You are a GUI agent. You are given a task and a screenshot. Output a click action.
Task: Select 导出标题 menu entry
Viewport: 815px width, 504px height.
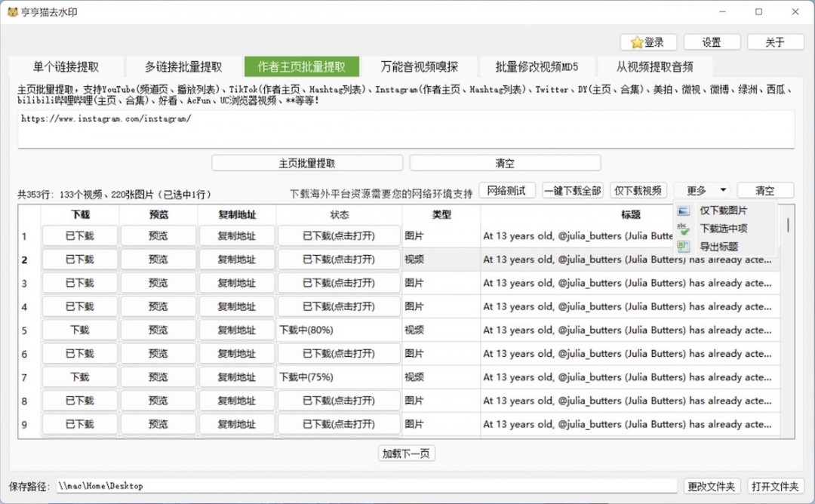(718, 247)
